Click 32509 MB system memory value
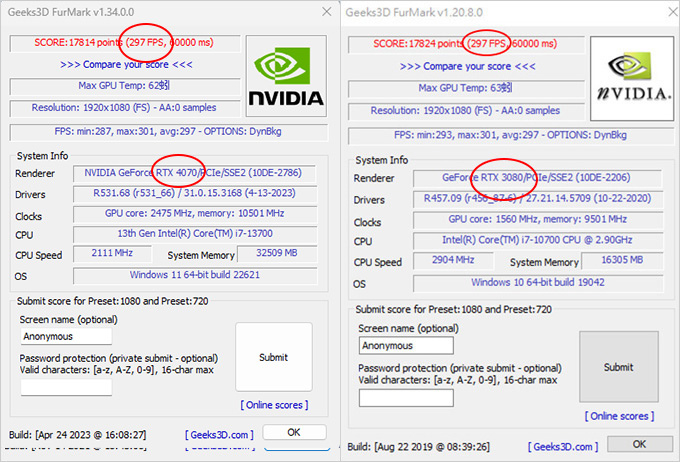The image size is (680, 462). [x=277, y=253]
